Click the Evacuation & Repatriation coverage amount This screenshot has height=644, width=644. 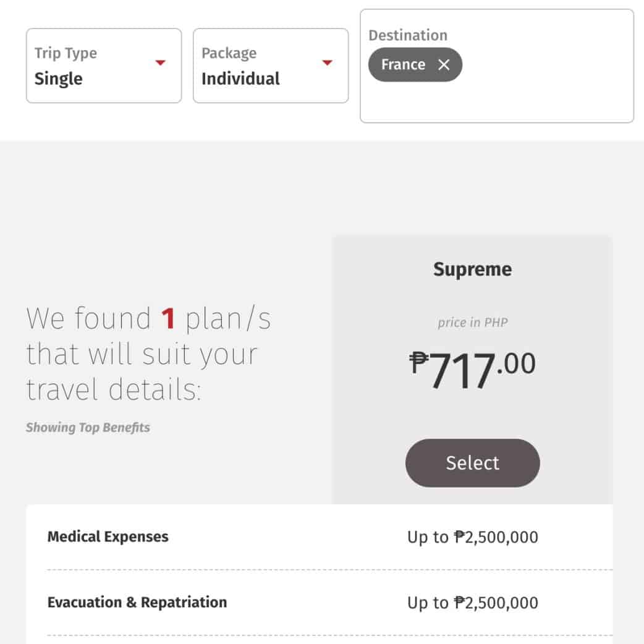[x=472, y=603]
